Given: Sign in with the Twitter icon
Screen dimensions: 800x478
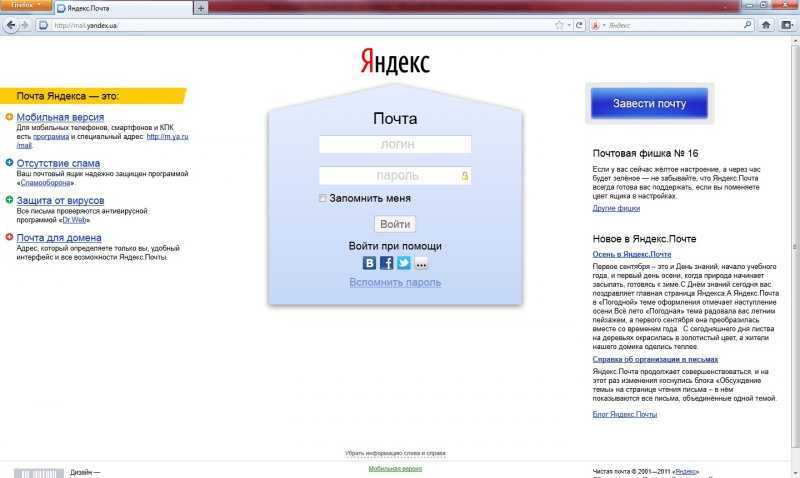Looking at the screenshot, I should (404, 263).
